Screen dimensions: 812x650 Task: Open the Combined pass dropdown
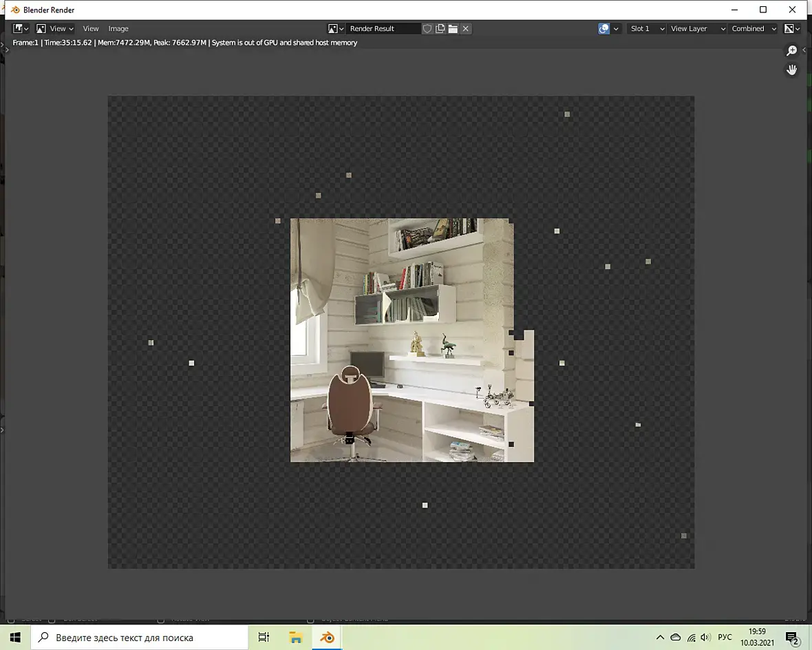click(x=753, y=28)
